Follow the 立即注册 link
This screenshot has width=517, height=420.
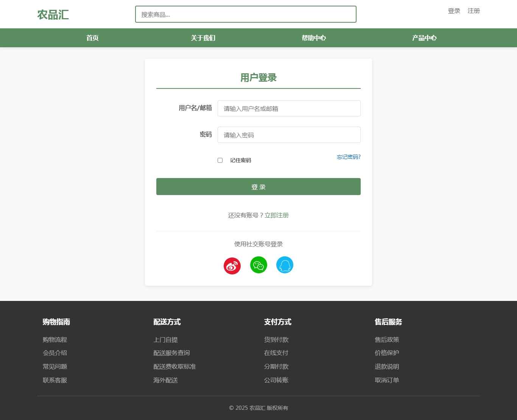click(277, 215)
